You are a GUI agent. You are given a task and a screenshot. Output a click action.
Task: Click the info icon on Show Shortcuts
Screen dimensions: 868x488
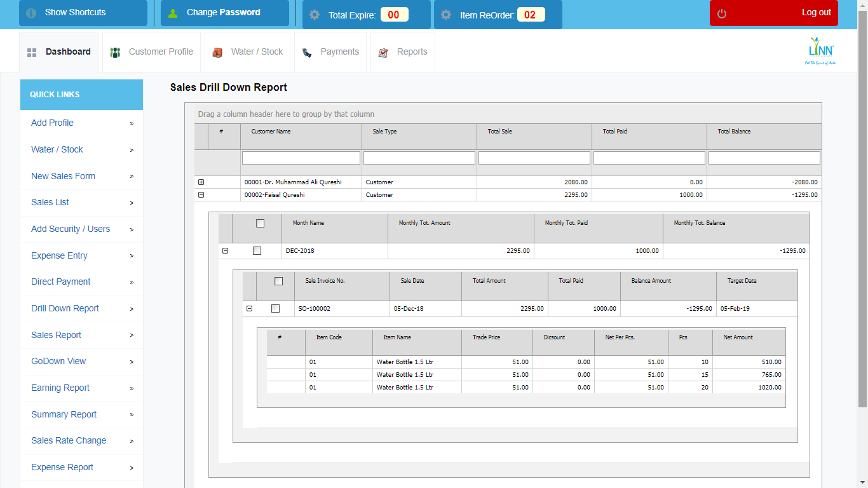(x=31, y=12)
